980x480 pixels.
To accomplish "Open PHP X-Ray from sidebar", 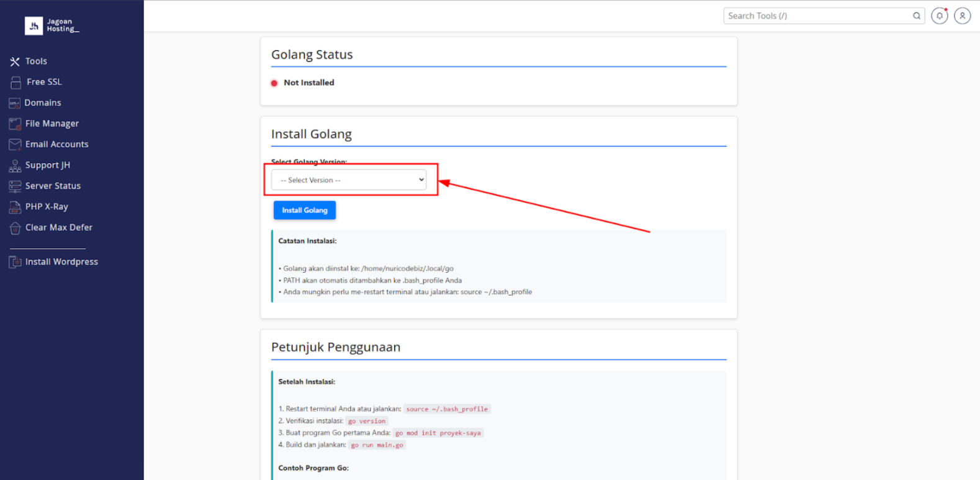I will click(47, 207).
